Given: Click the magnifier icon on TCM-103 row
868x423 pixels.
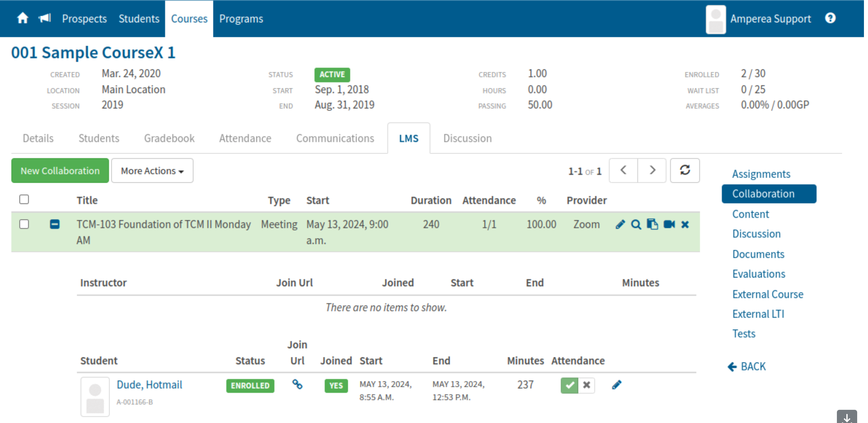Looking at the screenshot, I should click(636, 224).
